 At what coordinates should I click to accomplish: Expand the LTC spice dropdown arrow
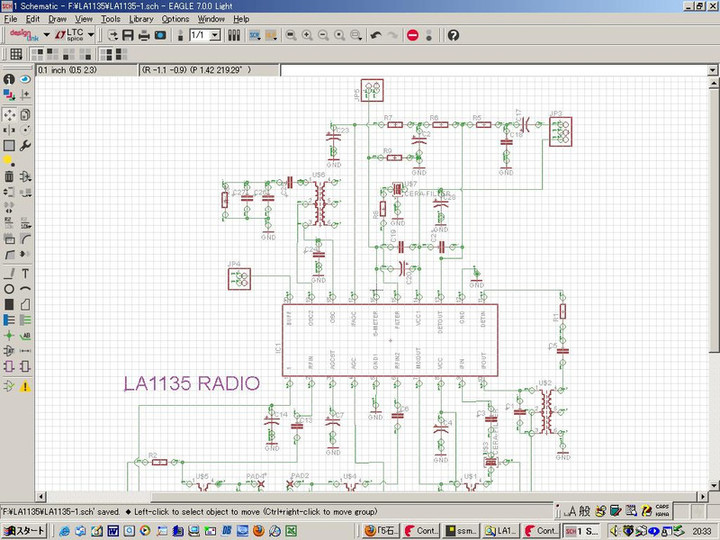[91, 35]
